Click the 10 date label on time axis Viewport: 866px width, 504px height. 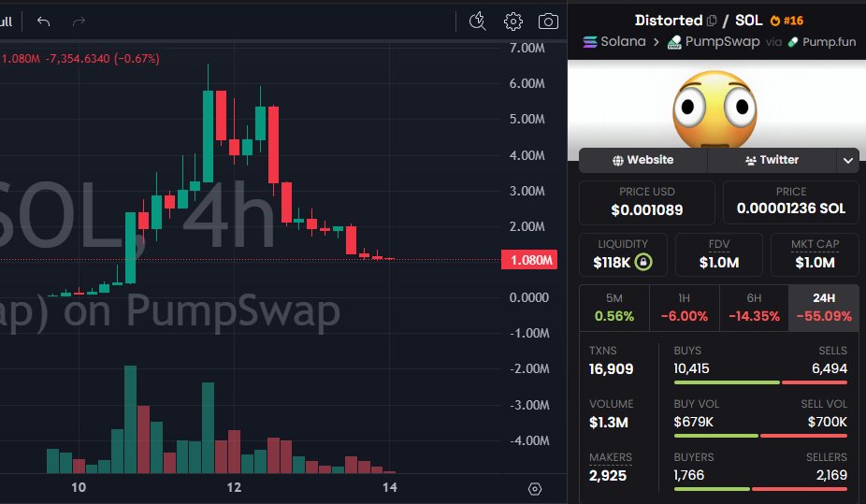(79, 487)
